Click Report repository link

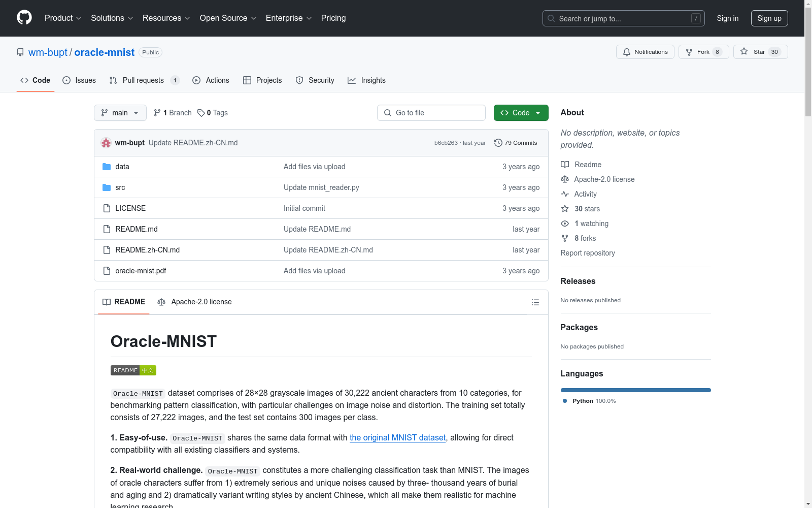(x=588, y=253)
